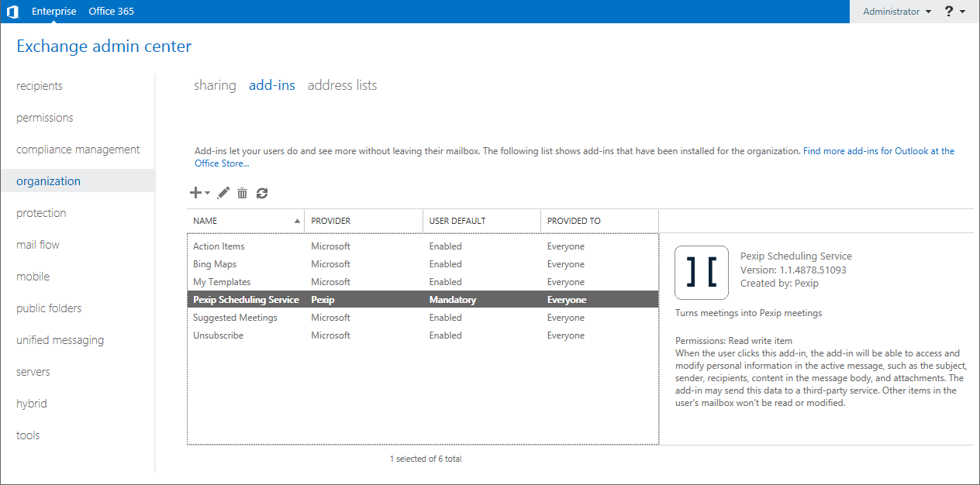Click Find more add-ins Office Store link
Image resolution: width=980 pixels, height=485 pixels.
coord(878,151)
